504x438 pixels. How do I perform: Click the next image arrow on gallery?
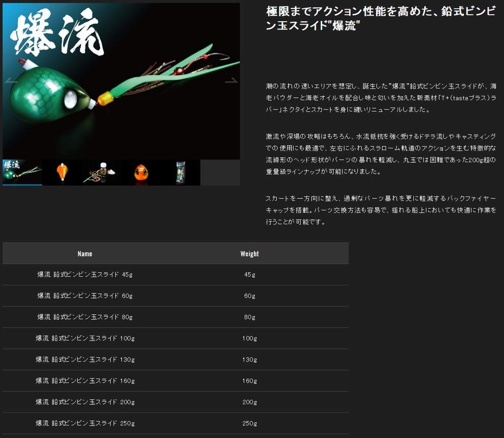(231, 81)
